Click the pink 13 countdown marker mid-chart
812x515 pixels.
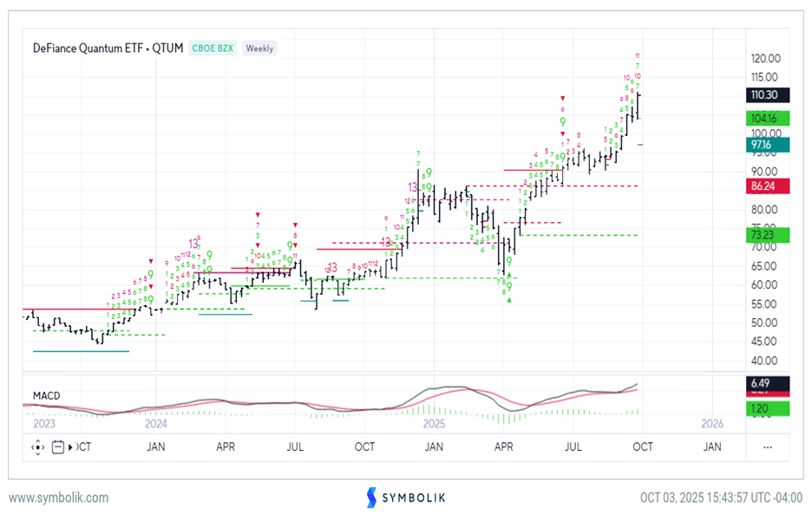[x=193, y=244]
